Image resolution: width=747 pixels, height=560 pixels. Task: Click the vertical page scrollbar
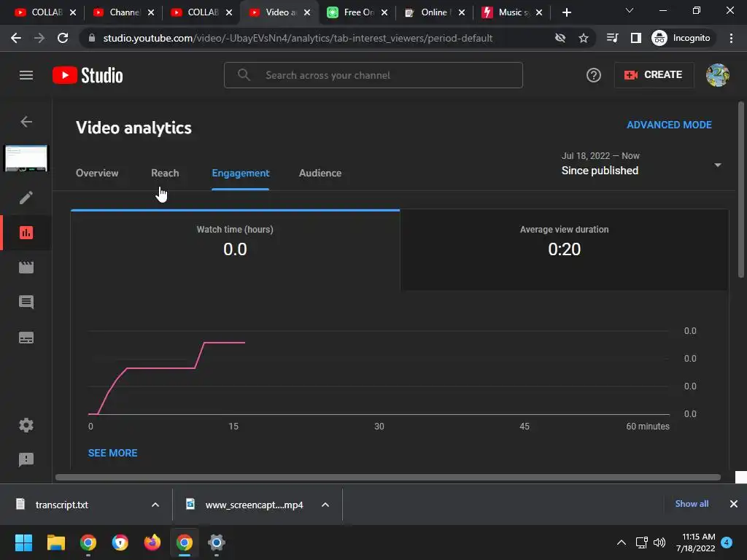[741, 190]
